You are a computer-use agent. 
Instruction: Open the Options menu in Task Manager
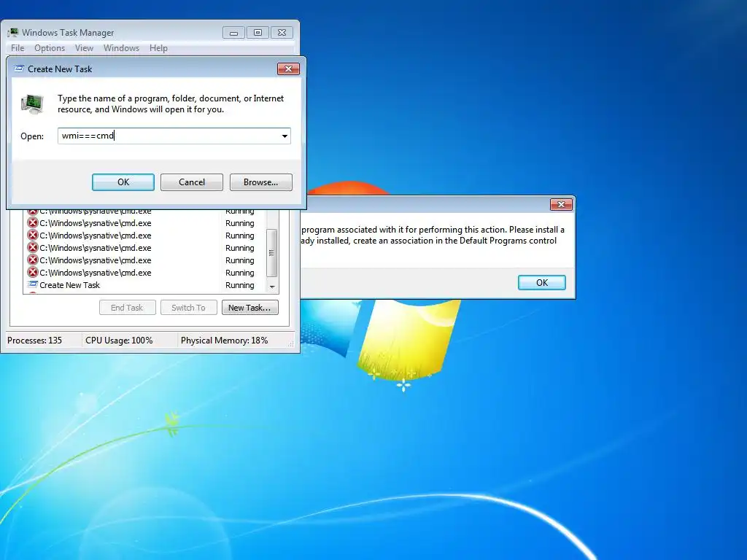[50, 48]
